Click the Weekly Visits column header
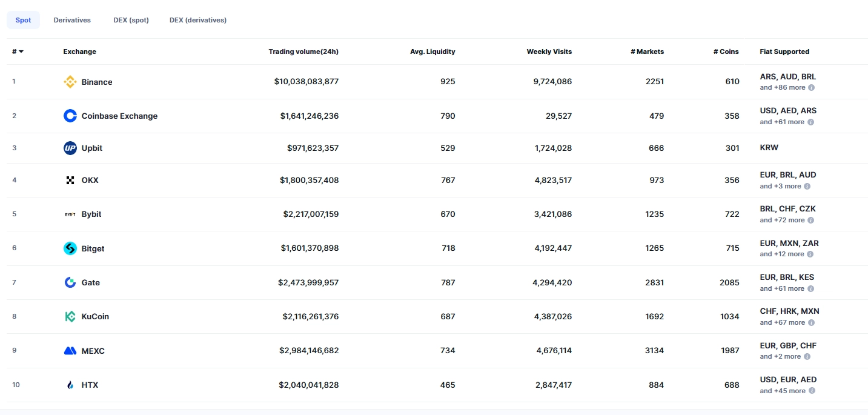This screenshot has height=415, width=868. (549, 51)
